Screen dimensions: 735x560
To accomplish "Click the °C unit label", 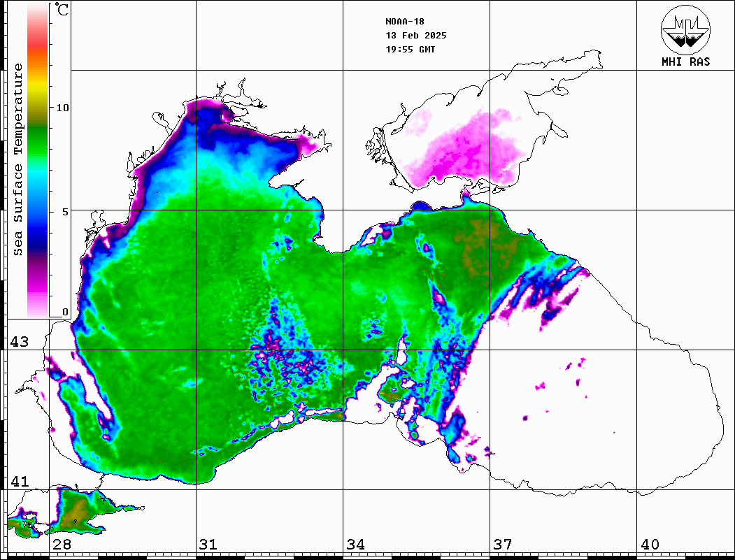I will 62,9.
